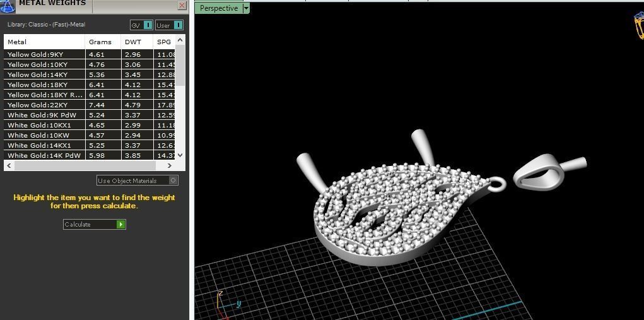This screenshot has height=320, width=644.
Task: Click the yellow gem thumbnail at viewport corner
Action: 639,25
